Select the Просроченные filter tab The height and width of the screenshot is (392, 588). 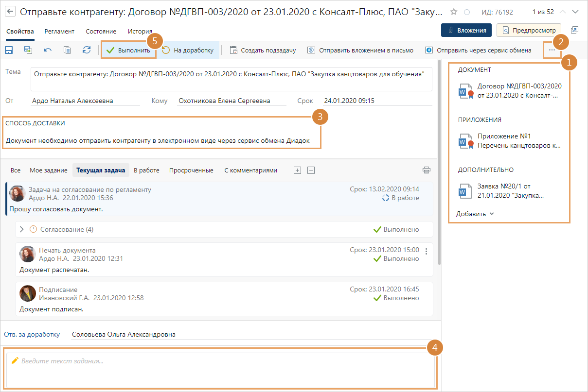pyautogui.click(x=191, y=170)
